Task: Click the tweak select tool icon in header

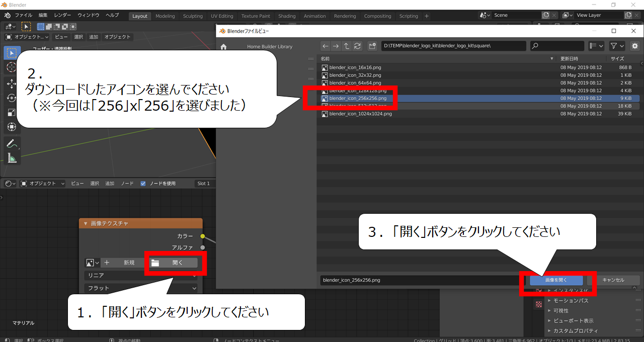Action: click(26, 26)
